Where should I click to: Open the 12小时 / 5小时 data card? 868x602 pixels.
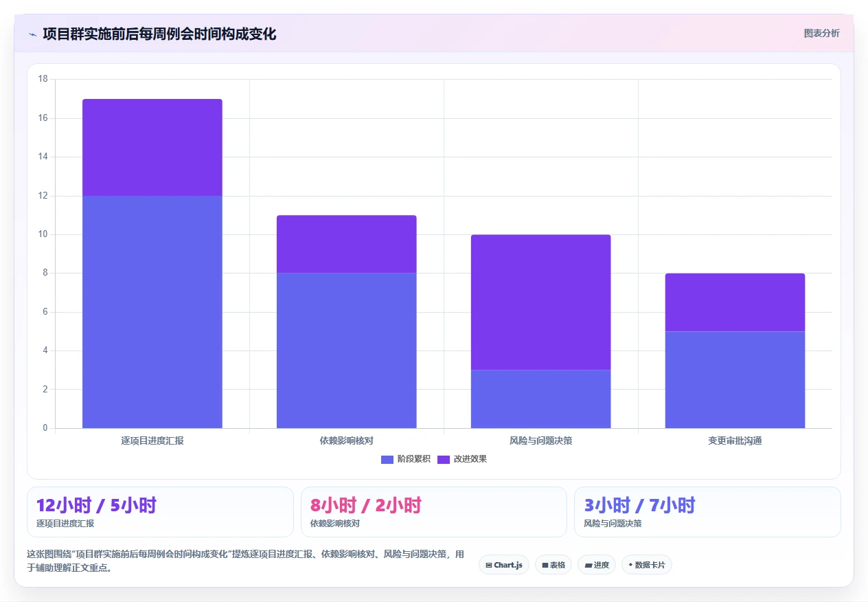click(x=160, y=512)
